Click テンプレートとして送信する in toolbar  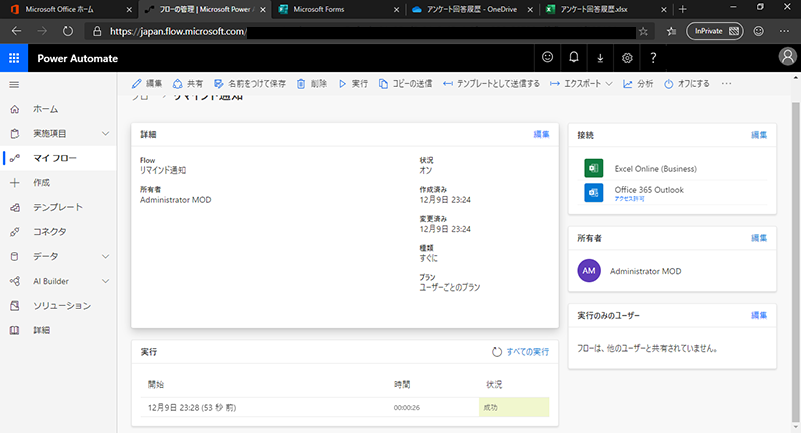click(x=491, y=84)
